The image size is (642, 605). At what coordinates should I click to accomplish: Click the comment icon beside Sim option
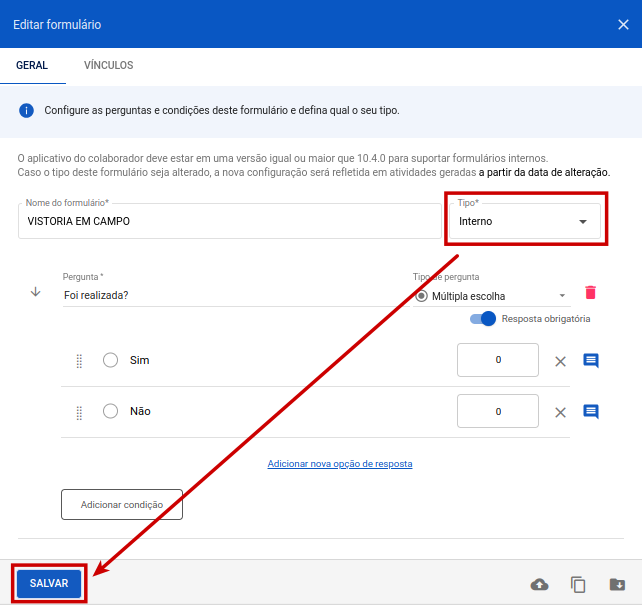click(x=590, y=360)
